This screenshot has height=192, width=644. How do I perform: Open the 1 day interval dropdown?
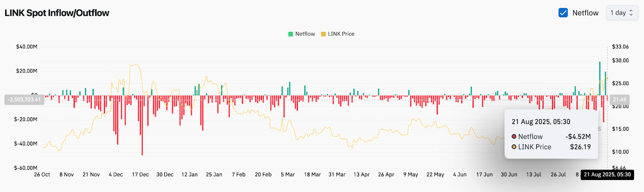(x=622, y=13)
